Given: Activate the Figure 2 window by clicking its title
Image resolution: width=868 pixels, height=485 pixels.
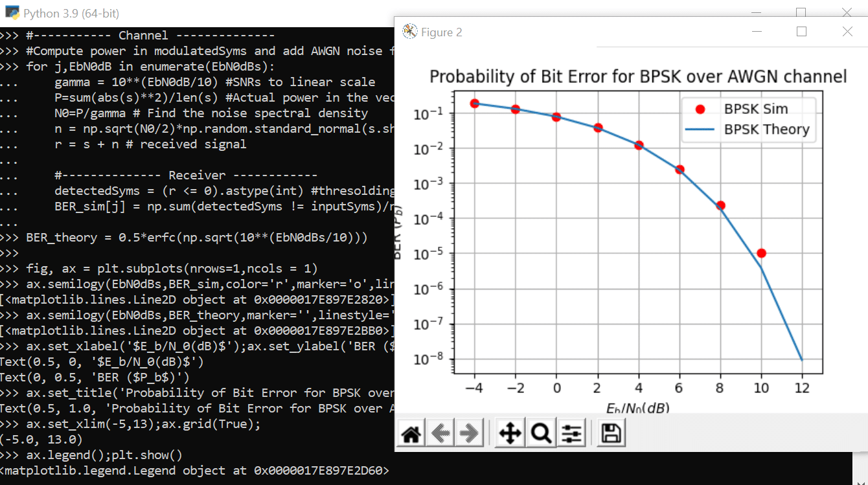Looking at the screenshot, I should pos(443,32).
